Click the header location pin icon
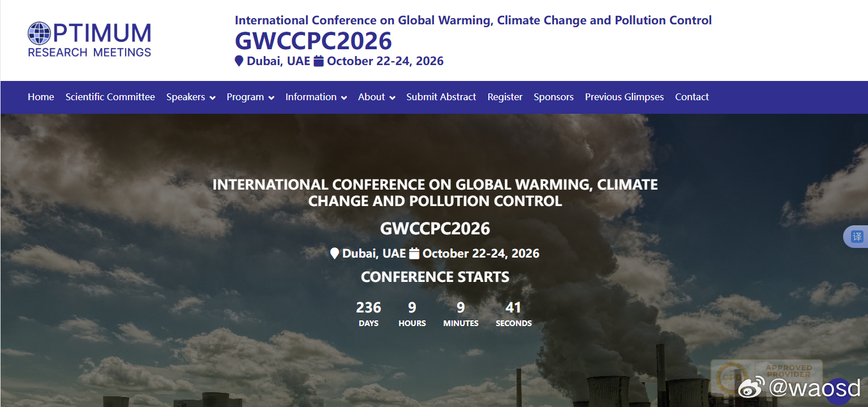868x407 pixels. coord(239,61)
